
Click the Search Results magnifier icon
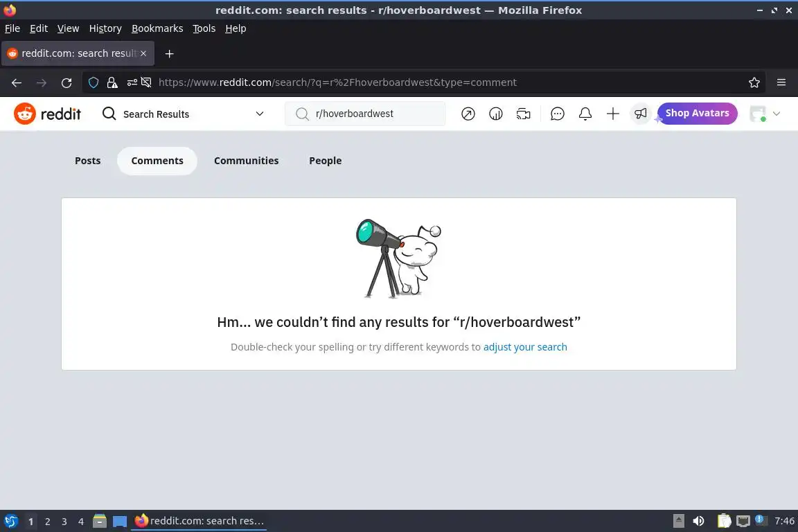109,114
